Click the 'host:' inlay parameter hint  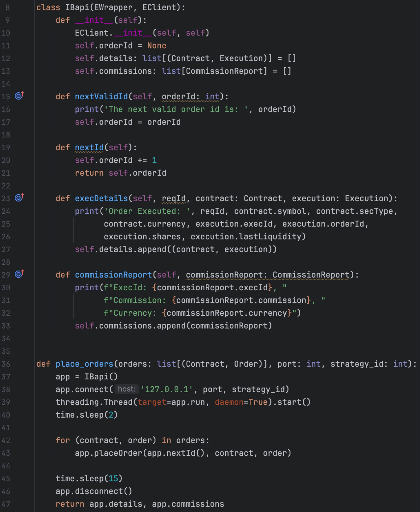tap(127, 389)
